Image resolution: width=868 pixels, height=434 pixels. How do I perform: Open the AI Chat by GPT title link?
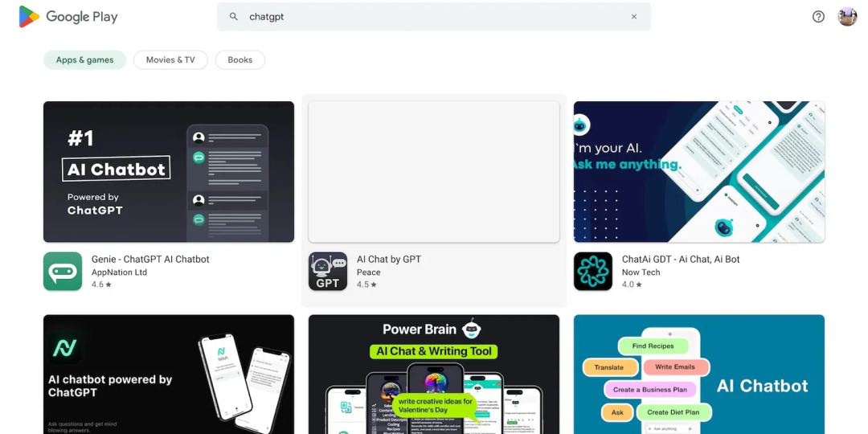(x=389, y=260)
